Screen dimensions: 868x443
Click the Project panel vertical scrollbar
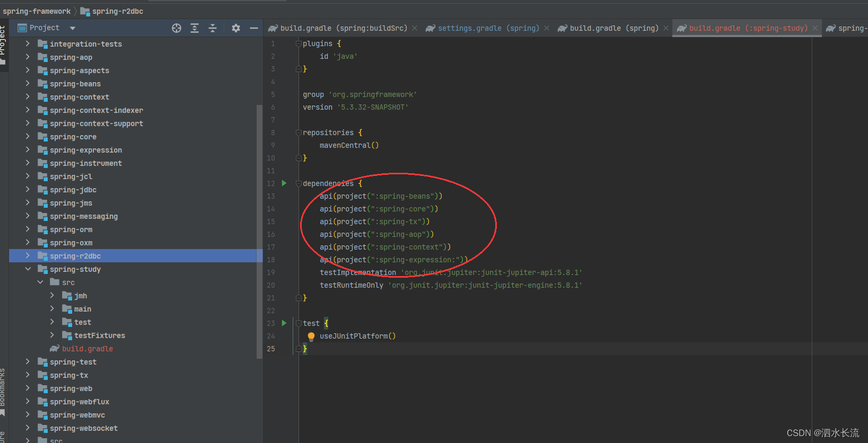259,232
